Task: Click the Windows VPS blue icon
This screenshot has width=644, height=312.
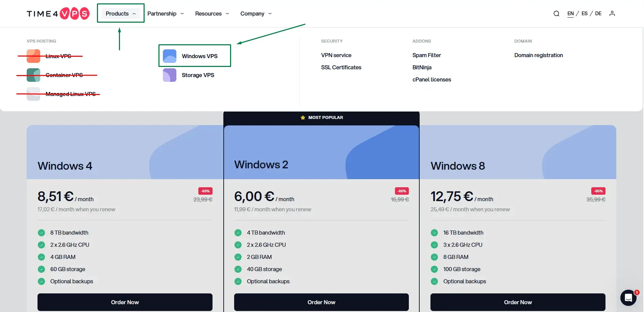Action: click(170, 56)
